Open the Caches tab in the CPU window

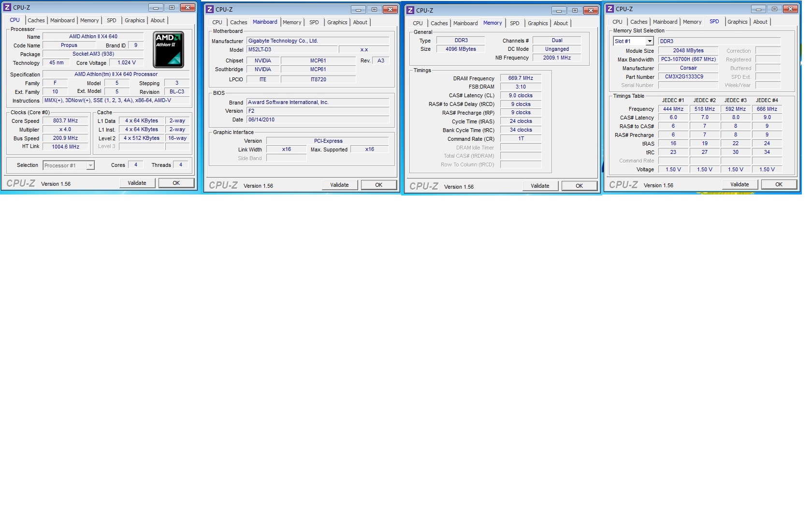pos(36,20)
